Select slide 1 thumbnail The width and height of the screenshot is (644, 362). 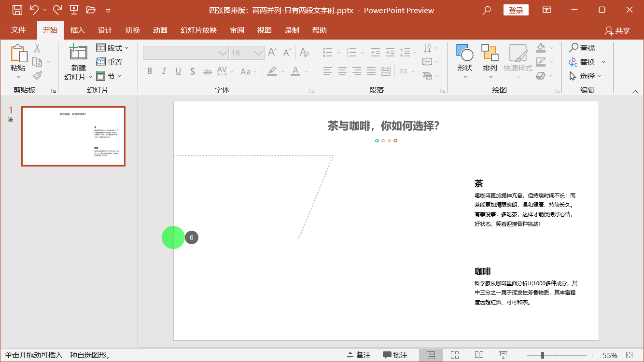73,136
